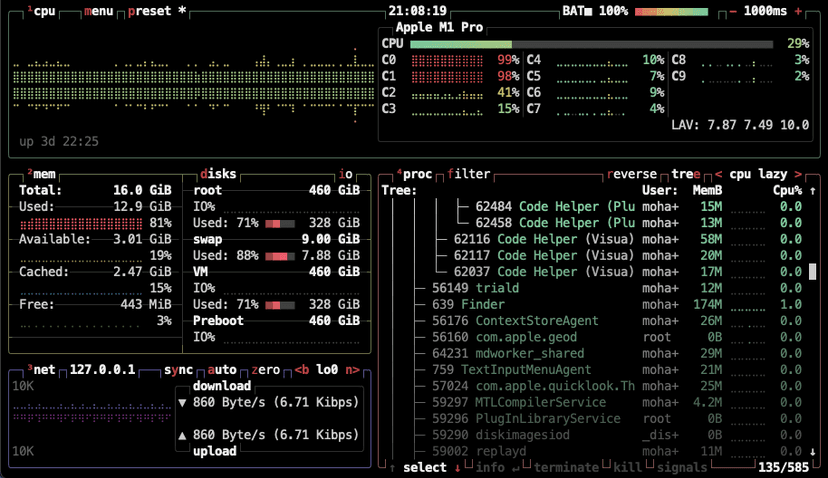This screenshot has width=828, height=478.
Task: Switch to next network interface with n>
Action: point(351,369)
